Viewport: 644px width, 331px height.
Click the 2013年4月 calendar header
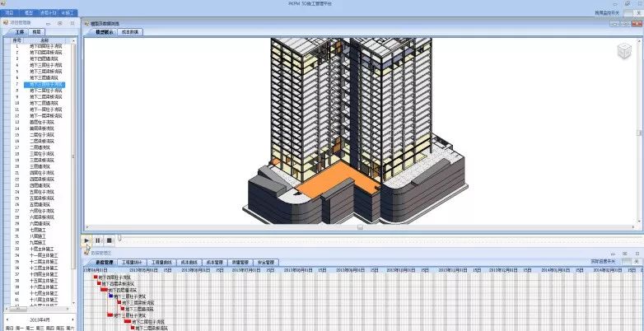coord(40,319)
